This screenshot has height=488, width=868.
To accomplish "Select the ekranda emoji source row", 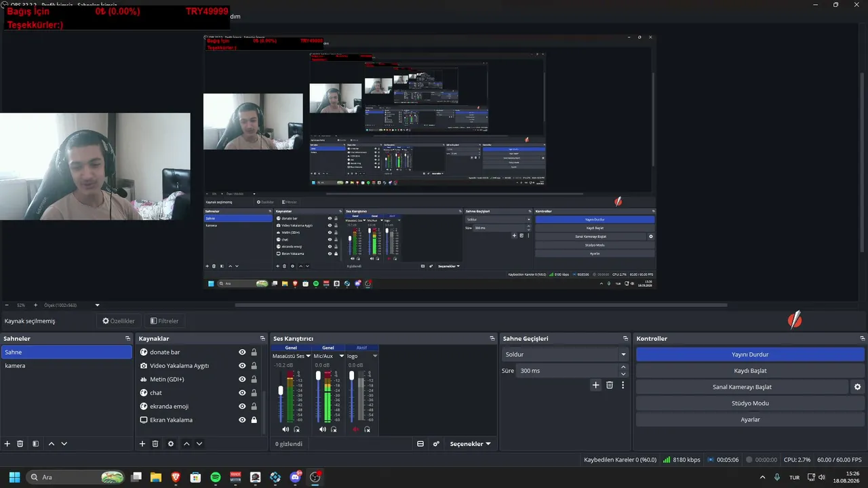I will 199,407.
